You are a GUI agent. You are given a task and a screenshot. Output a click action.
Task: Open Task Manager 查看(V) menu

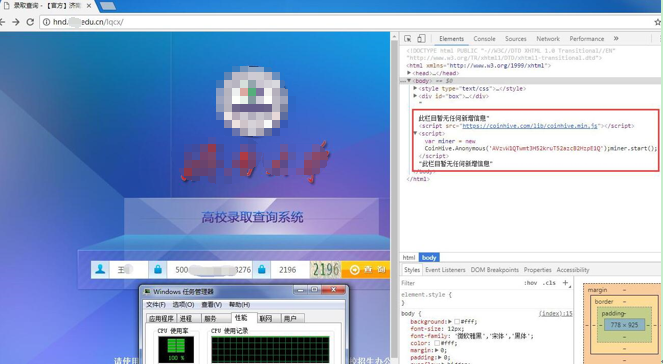point(211,304)
